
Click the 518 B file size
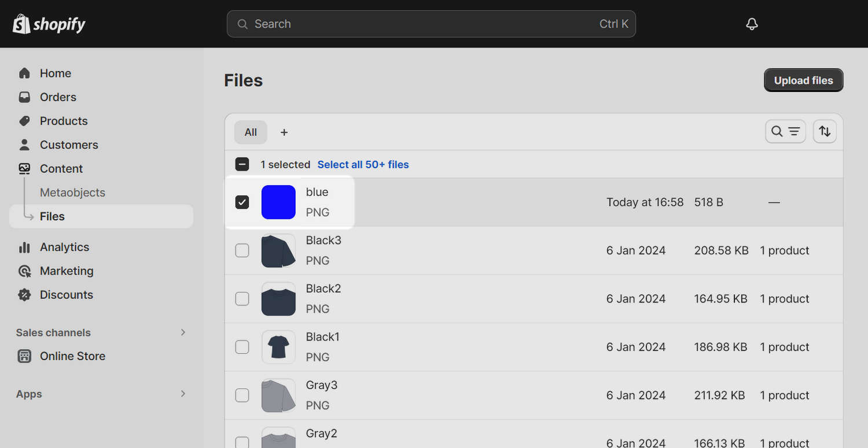709,202
